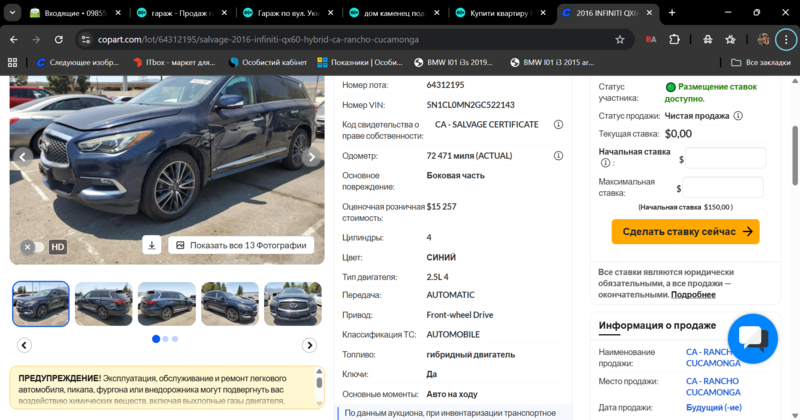The height and width of the screenshot is (420, 800).
Task: Open a new browser tab
Action: pyautogui.click(x=672, y=13)
